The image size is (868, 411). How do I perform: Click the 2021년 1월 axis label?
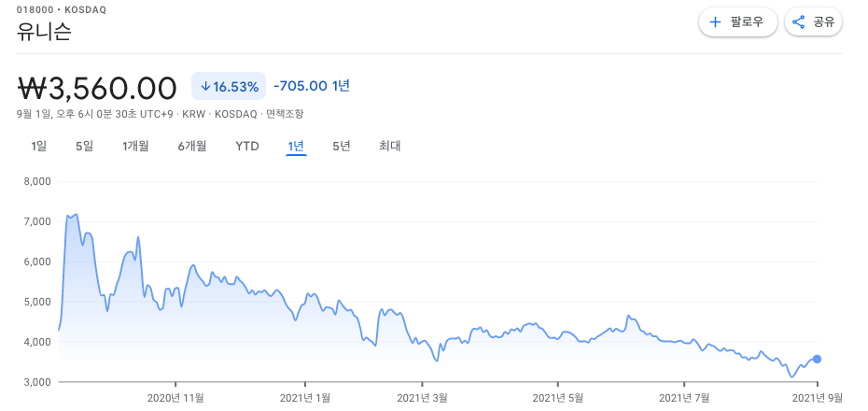(305, 397)
